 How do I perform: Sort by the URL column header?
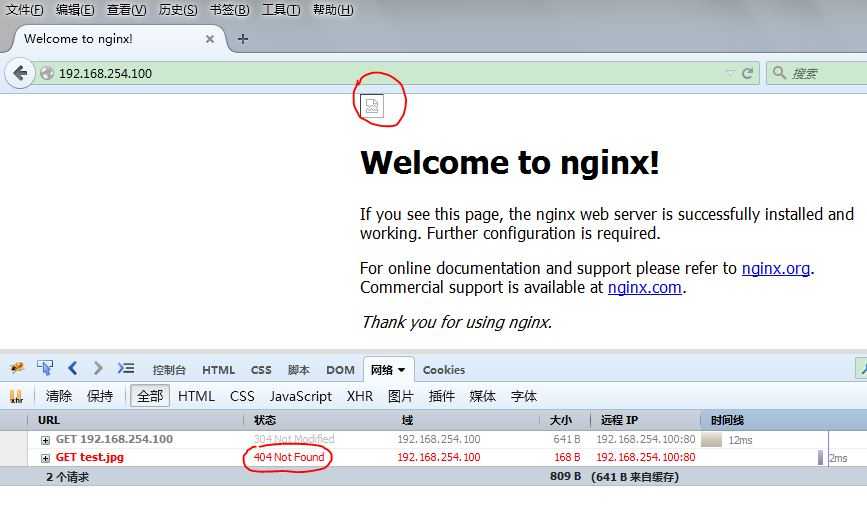click(x=135, y=420)
